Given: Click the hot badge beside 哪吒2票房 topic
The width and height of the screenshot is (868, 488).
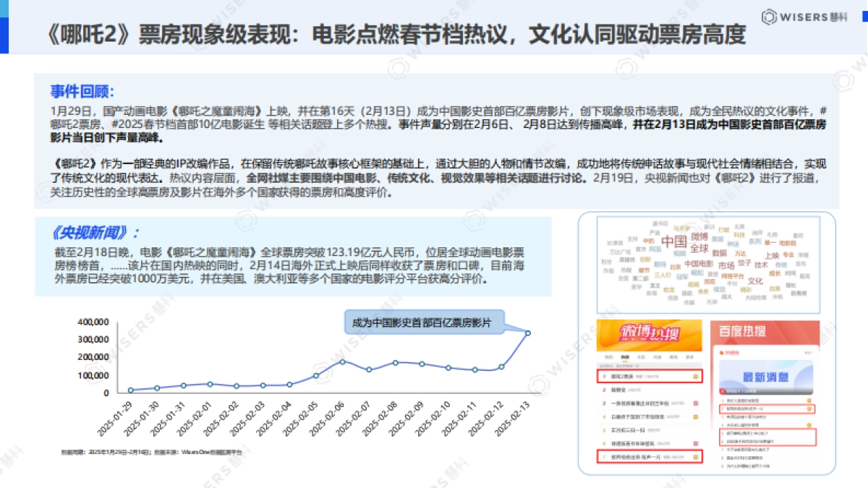Looking at the screenshot, I should tap(694, 377).
